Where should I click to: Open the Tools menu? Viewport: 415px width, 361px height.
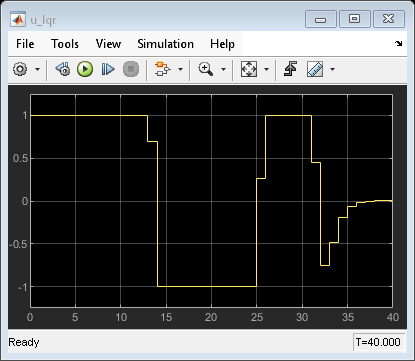click(x=65, y=44)
